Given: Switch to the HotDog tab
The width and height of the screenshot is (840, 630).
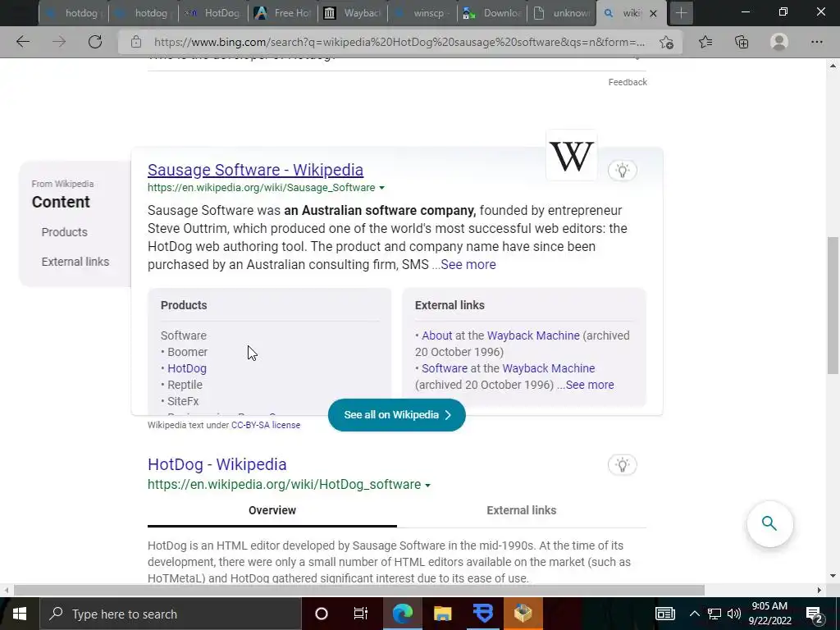Looking at the screenshot, I should (213, 13).
